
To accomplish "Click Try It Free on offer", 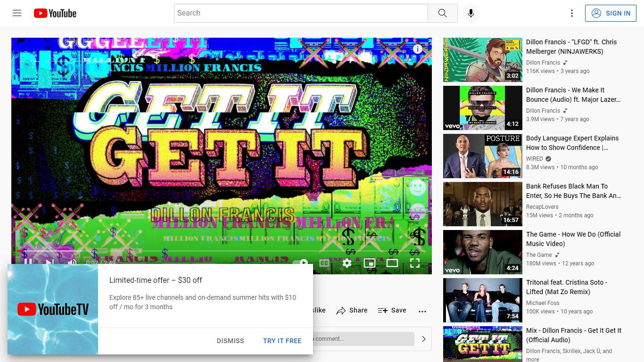I will coord(282,341).
